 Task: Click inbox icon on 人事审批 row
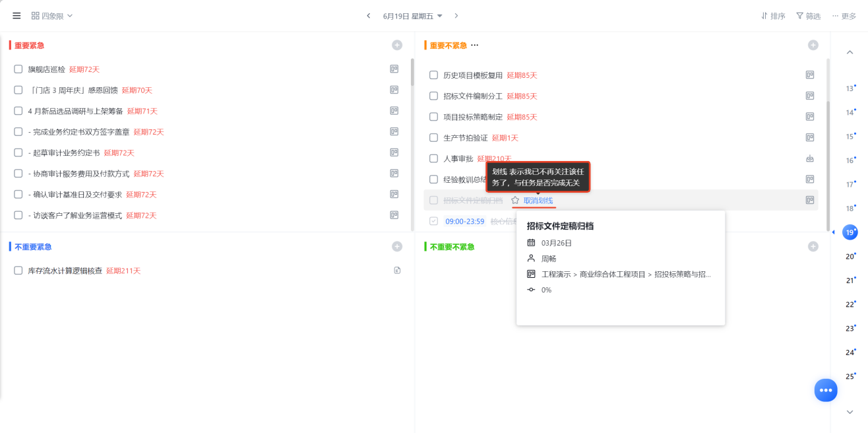810,158
